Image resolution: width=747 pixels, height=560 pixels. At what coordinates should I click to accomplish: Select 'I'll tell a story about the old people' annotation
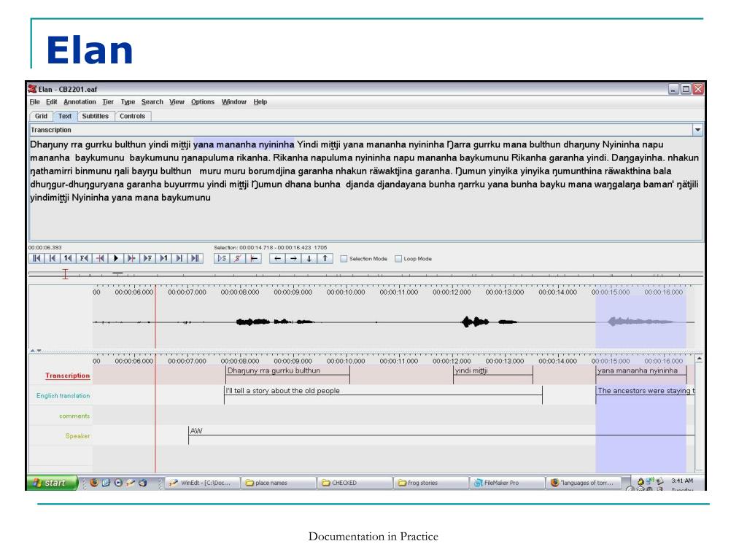point(384,394)
